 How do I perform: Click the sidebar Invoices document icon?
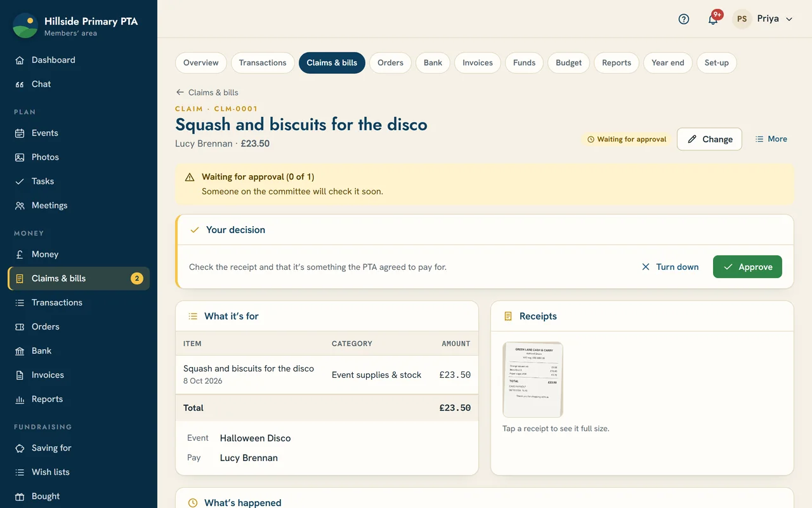click(20, 375)
